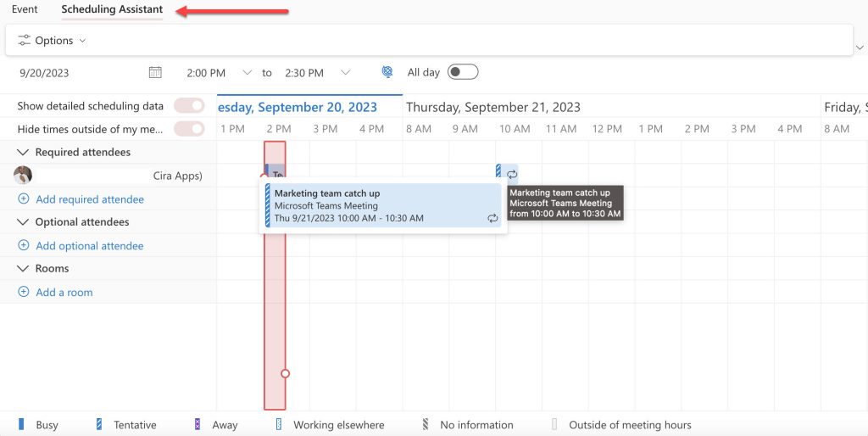Click the calendar date picker icon
Screen dimensions: 868x436
pos(155,73)
